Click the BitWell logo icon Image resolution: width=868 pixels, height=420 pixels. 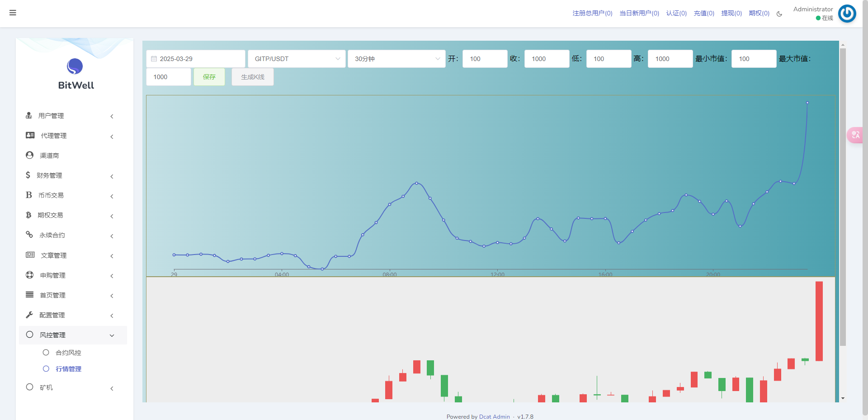click(75, 66)
